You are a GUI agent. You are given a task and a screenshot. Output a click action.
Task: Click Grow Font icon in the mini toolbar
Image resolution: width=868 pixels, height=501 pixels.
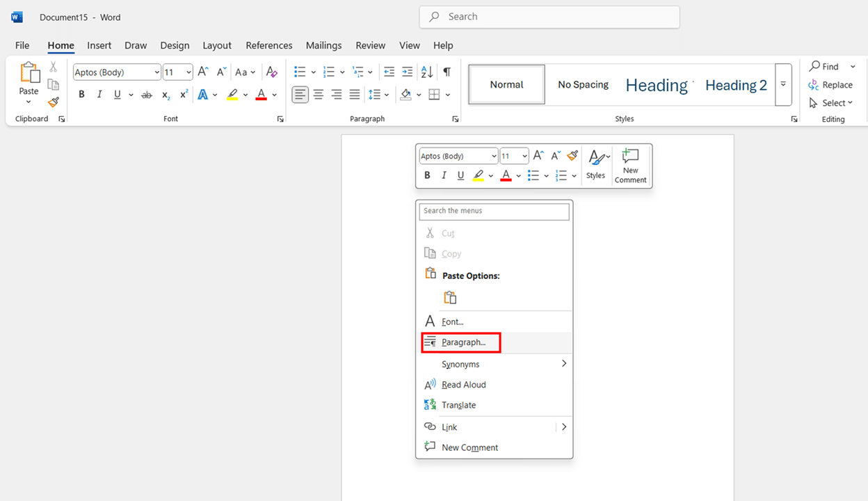[538, 156]
